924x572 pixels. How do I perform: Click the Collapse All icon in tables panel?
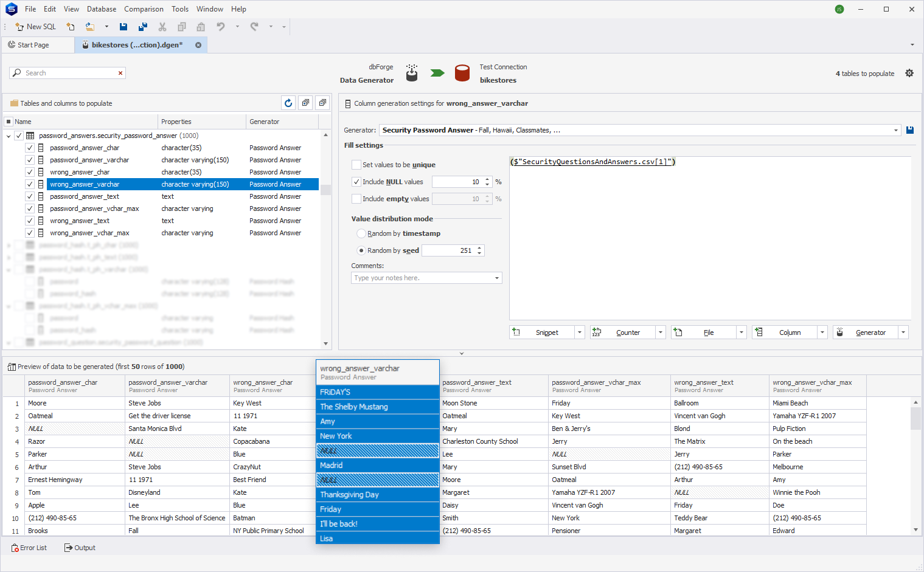(323, 103)
